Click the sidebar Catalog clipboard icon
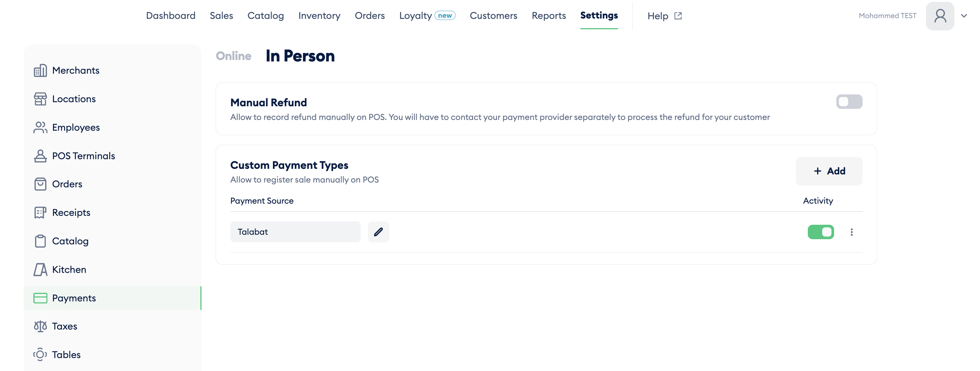 click(40, 241)
